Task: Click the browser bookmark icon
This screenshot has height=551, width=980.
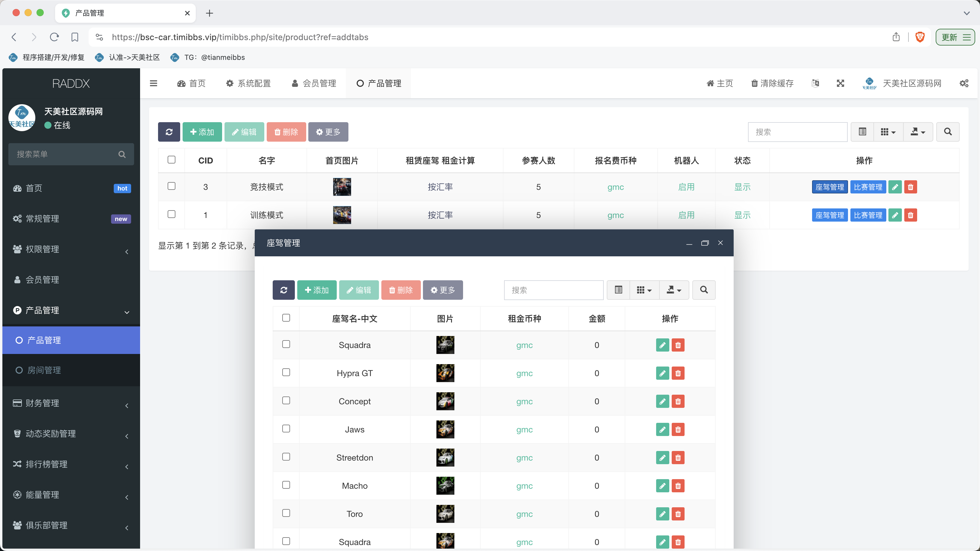Action: [x=75, y=37]
